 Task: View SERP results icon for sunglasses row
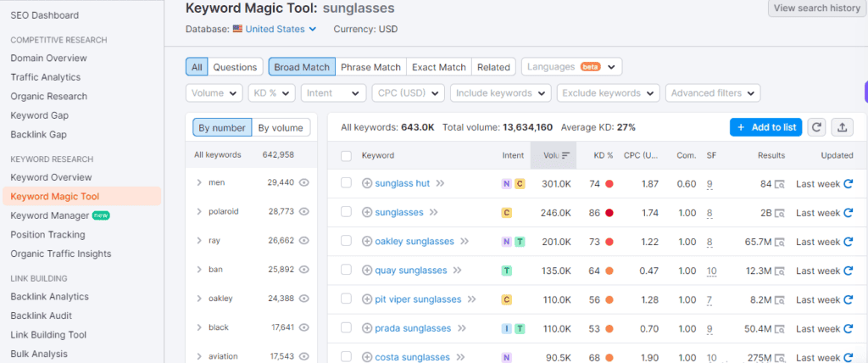pos(780,213)
